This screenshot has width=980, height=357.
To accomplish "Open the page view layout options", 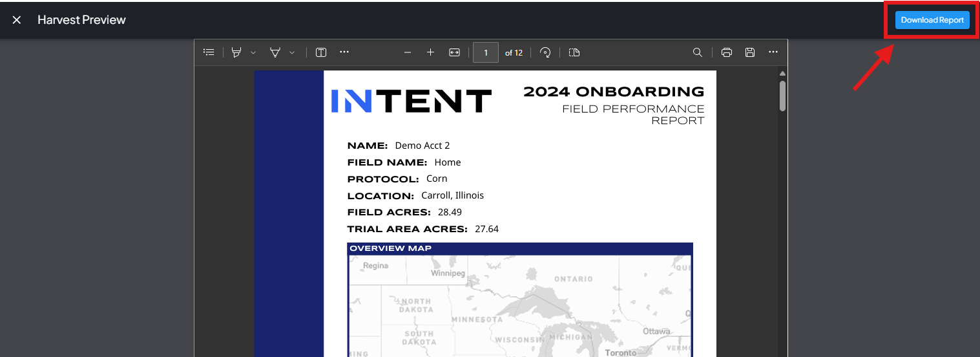I will tap(574, 52).
